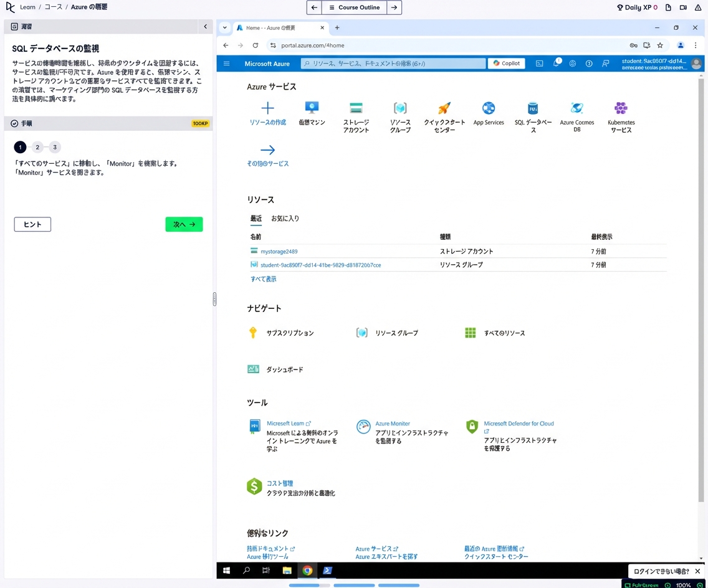This screenshot has width=708, height=588.
Task: Open the SQL database service icon
Action: [x=533, y=108]
